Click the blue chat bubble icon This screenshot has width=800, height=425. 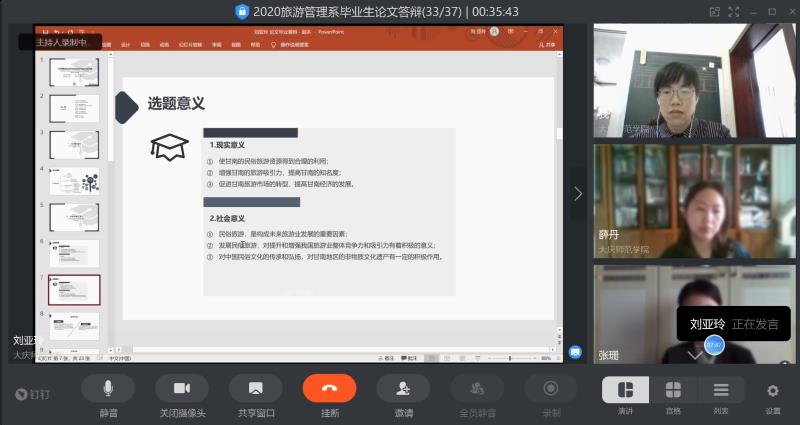[575, 351]
